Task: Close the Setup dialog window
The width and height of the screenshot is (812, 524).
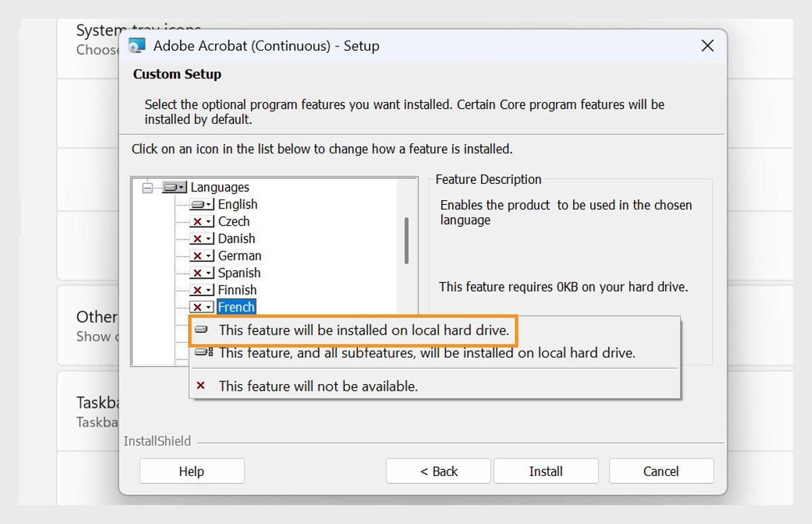Action: point(707,46)
